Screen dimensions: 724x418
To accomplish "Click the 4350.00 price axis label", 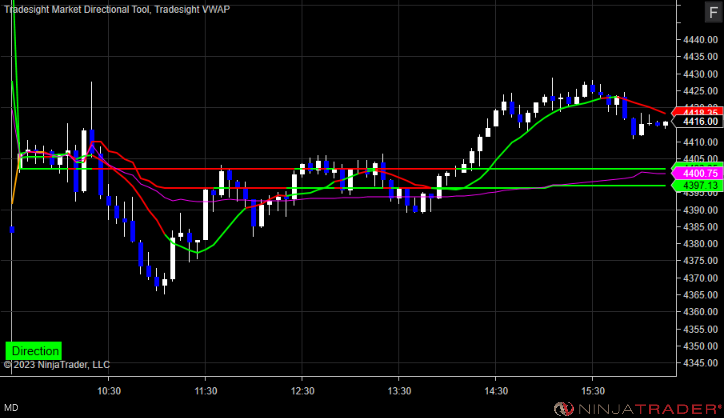I will coord(700,346).
